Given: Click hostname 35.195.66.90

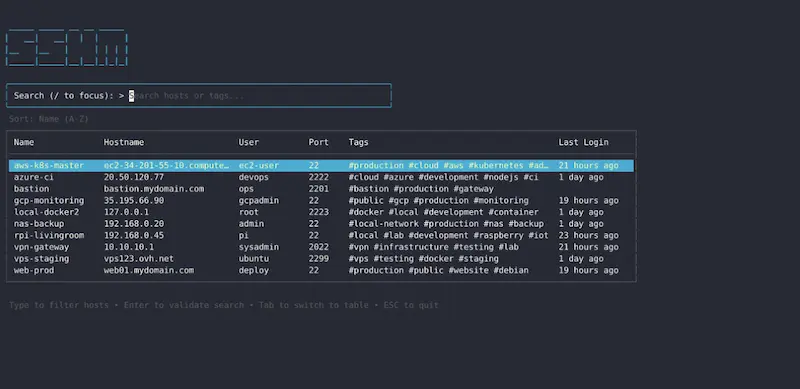Looking at the screenshot, I should coord(134,201).
